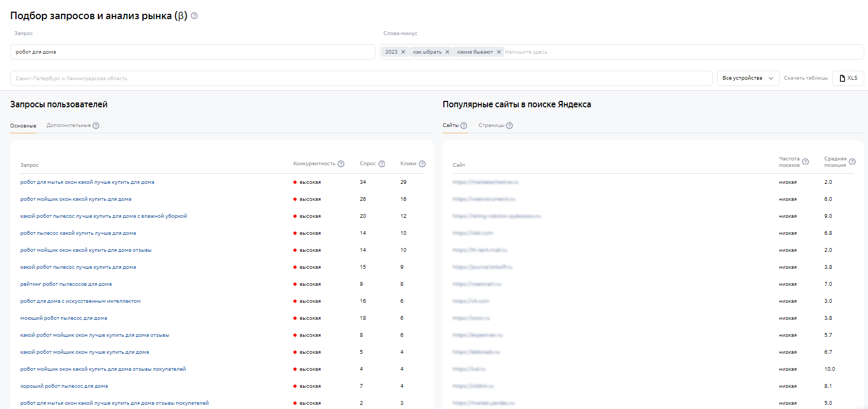Screen dimensions: 868x409
Task: Expand the Все устройства dropdown
Action: point(748,78)
